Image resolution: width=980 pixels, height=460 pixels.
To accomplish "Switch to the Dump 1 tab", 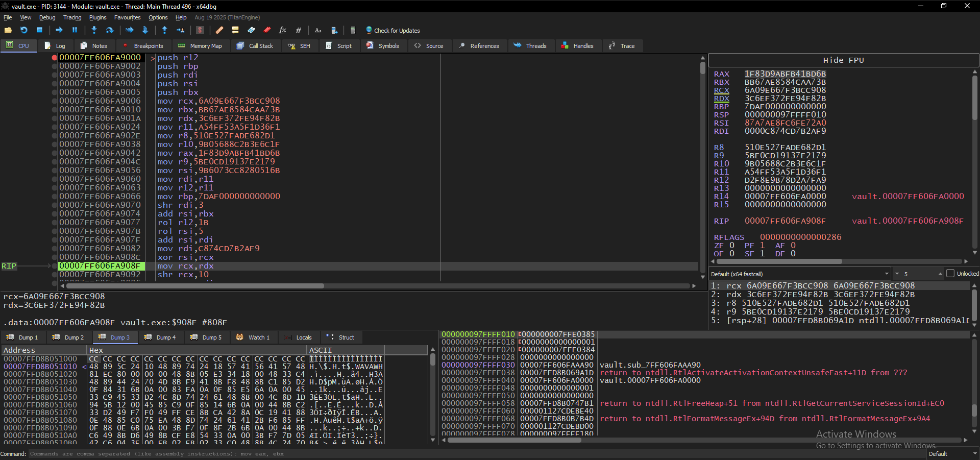I will pyautogui.click(x=22, y=337).
